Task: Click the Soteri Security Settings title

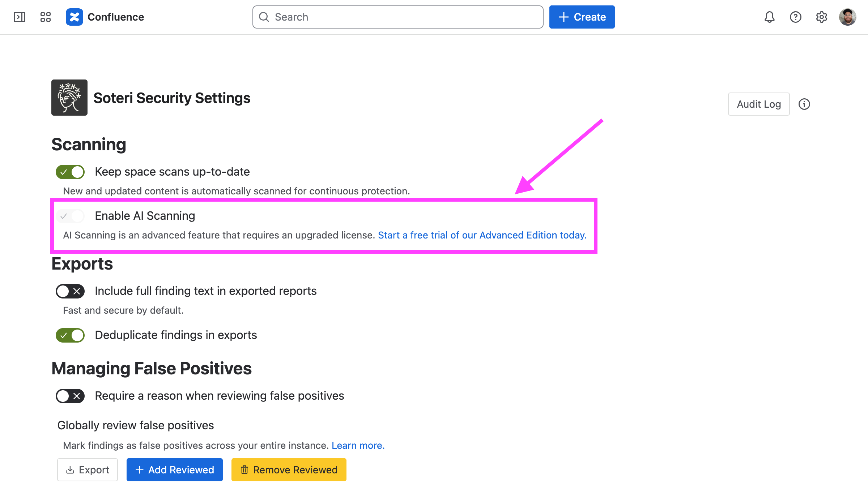Action: (172, 98)
